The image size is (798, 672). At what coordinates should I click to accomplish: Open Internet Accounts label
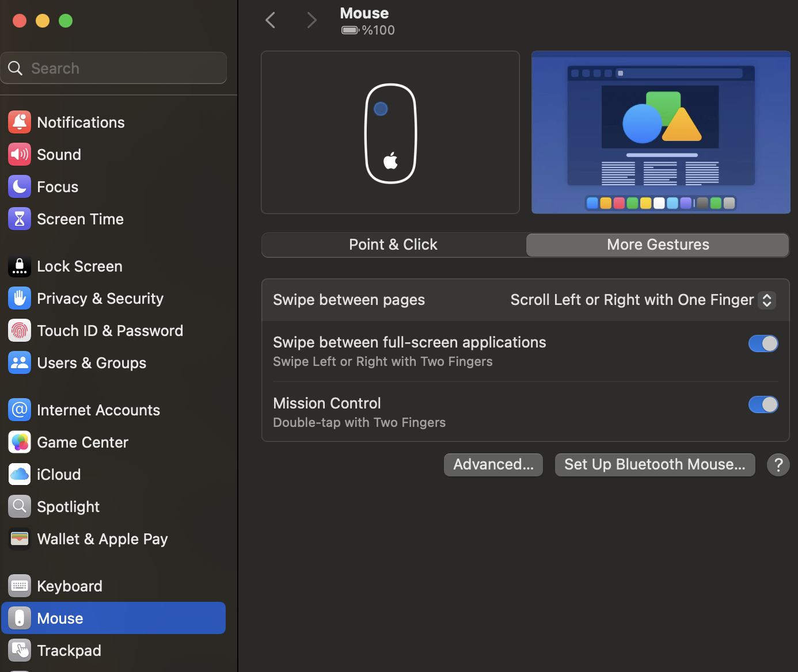point(98,410)
